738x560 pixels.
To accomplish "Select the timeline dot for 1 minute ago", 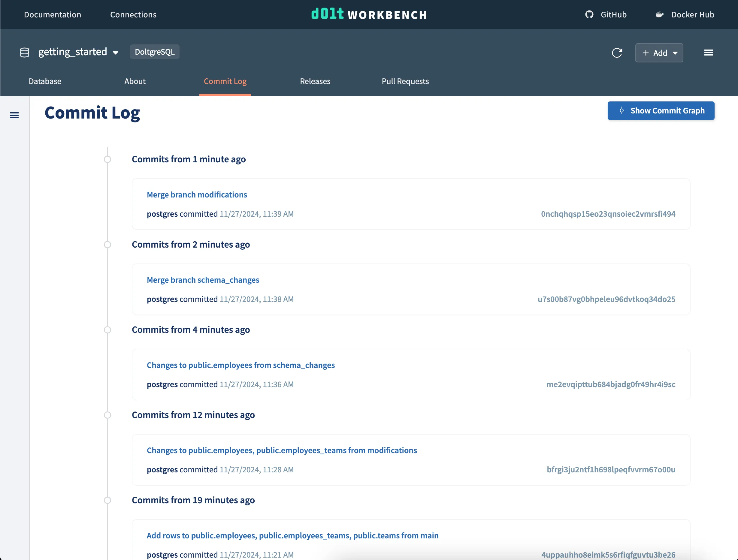I will 107,159.
